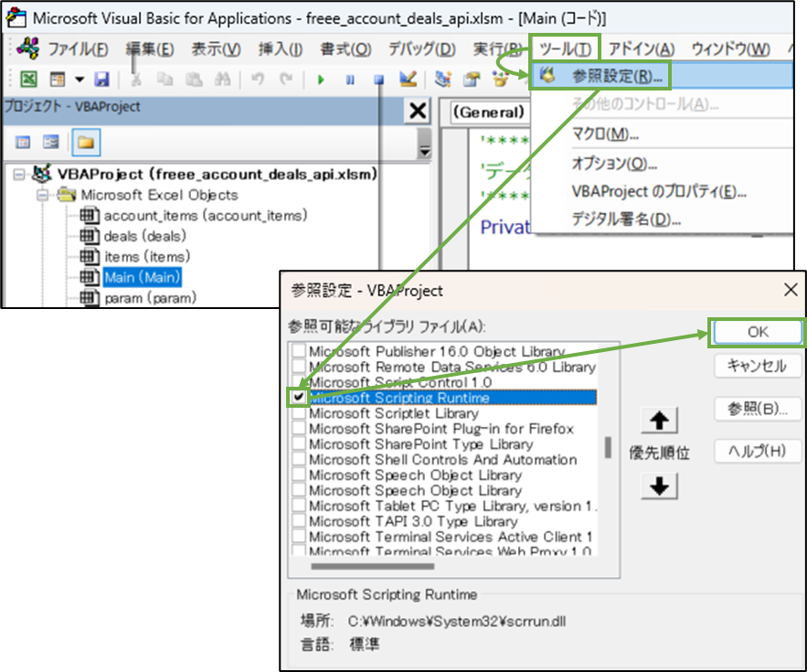Move library priority up with up arrow
This screenshot has height=672, width=807.
pos(659,421)
